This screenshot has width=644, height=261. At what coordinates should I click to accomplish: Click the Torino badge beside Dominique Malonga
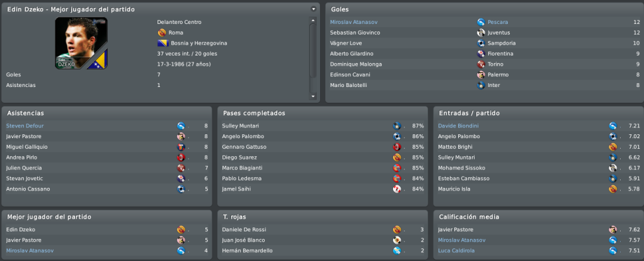(481, 64)
